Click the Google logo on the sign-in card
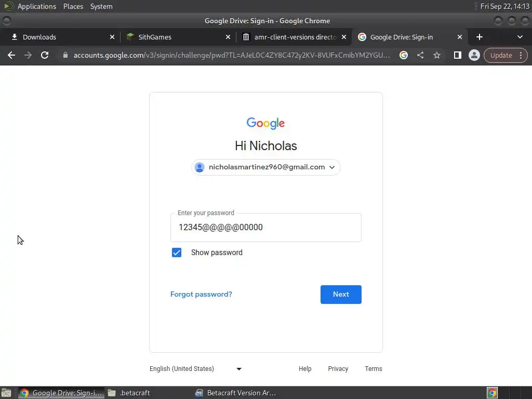This screenshot has height=399, width=532. tap(265, 123)
